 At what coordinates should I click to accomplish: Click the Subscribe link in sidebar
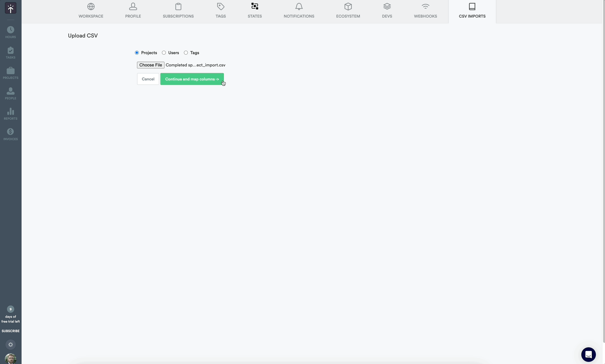[x=11, y=331]
